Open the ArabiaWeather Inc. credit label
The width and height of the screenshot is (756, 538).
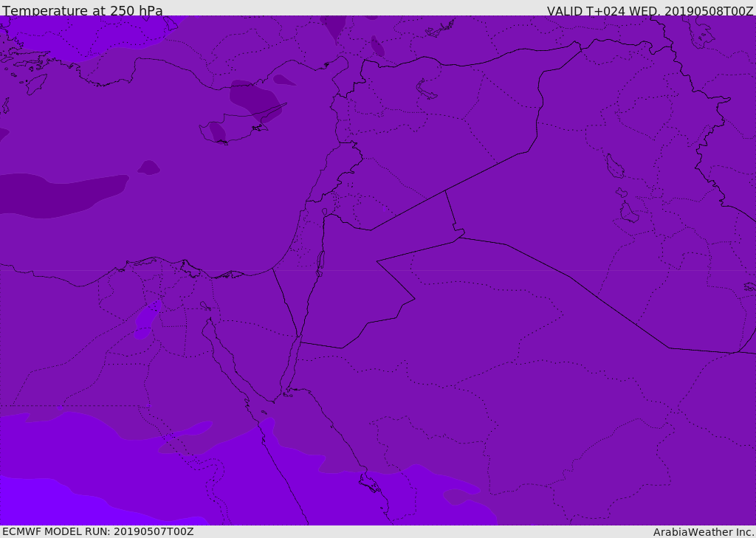[x=704, y=532]
